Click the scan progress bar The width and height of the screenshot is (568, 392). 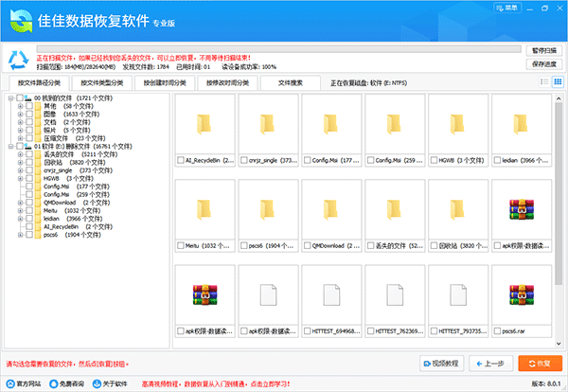tap(278, 49)
